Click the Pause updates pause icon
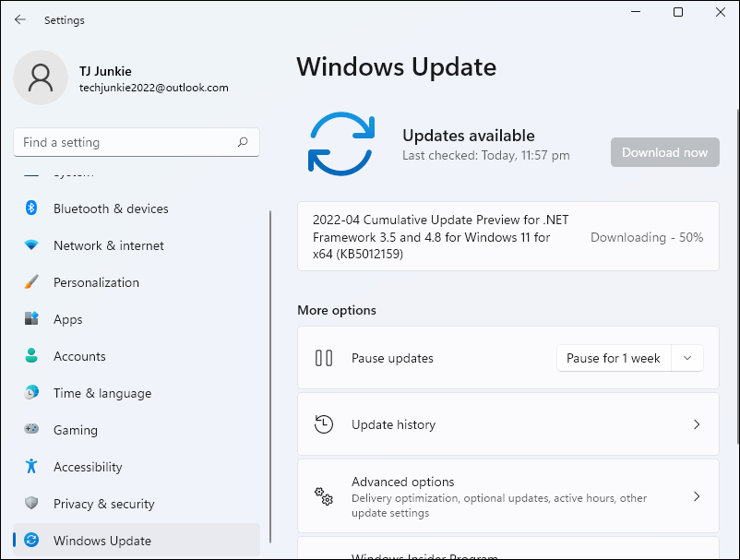Image resolution: width=740 pixels, height=560 pixels. point(324,358)
